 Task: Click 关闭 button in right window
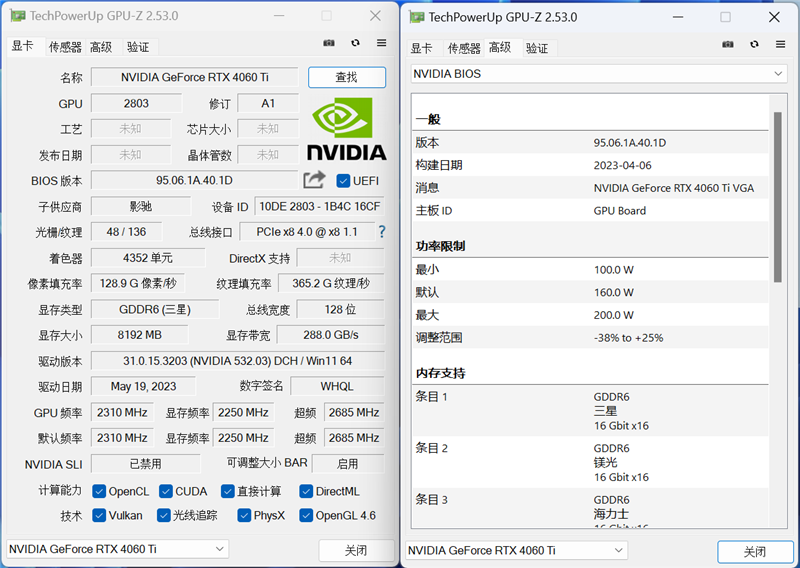click(x=755, y=552)
